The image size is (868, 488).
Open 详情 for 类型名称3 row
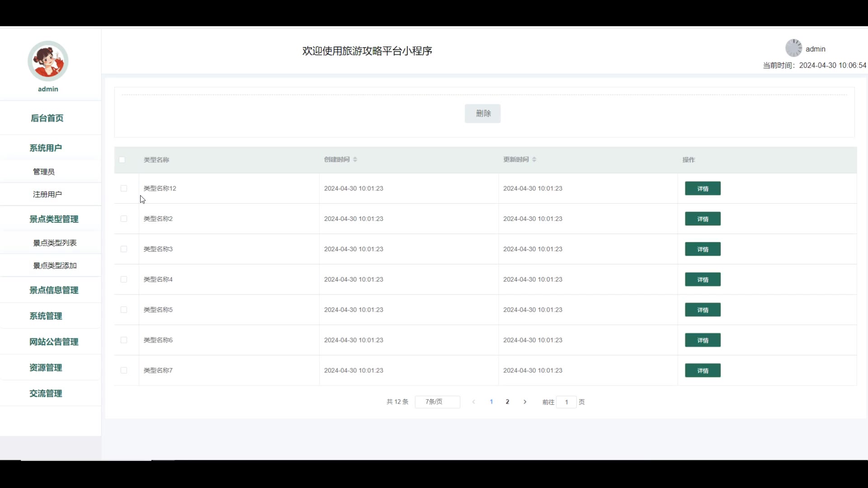[703, 249]
